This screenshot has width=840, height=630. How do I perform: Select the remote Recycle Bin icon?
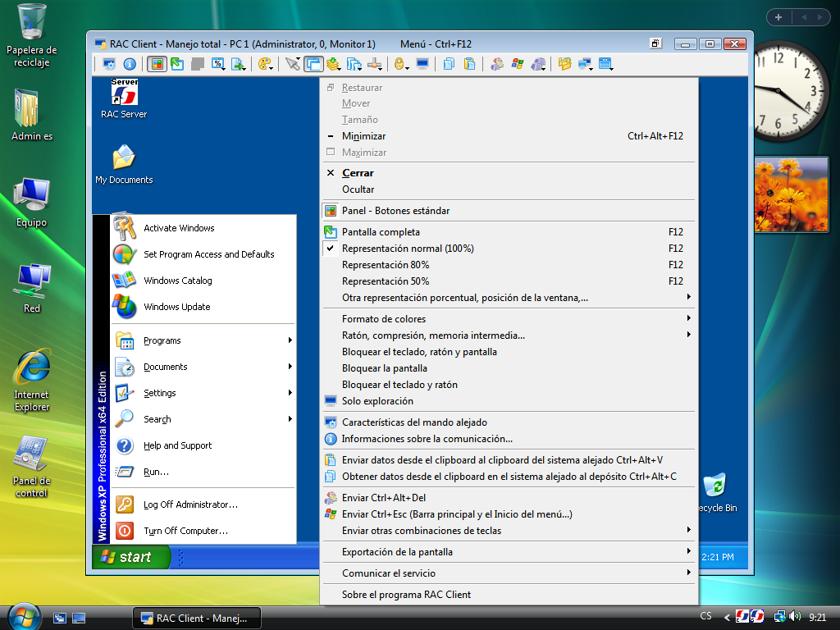pyautogui.click(x=716, y=493)
